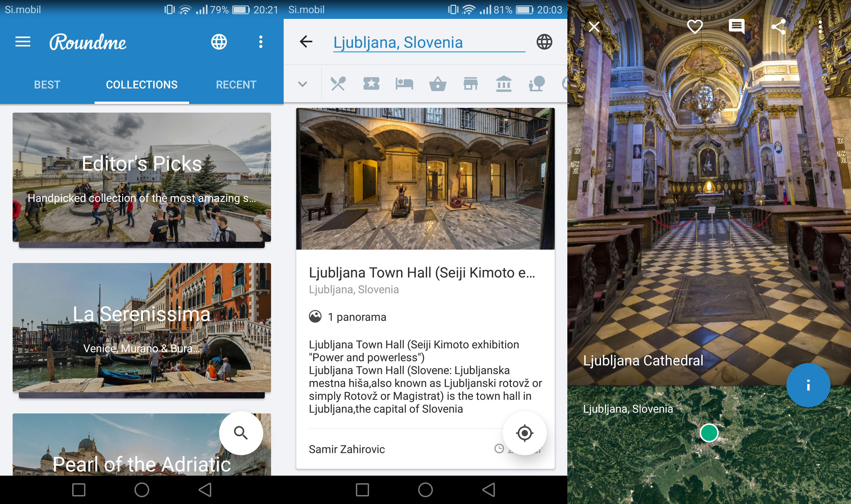Open the Ljubljana Town Hall panorama image
The image size is (851, 504).
click(x=425, y=179)
